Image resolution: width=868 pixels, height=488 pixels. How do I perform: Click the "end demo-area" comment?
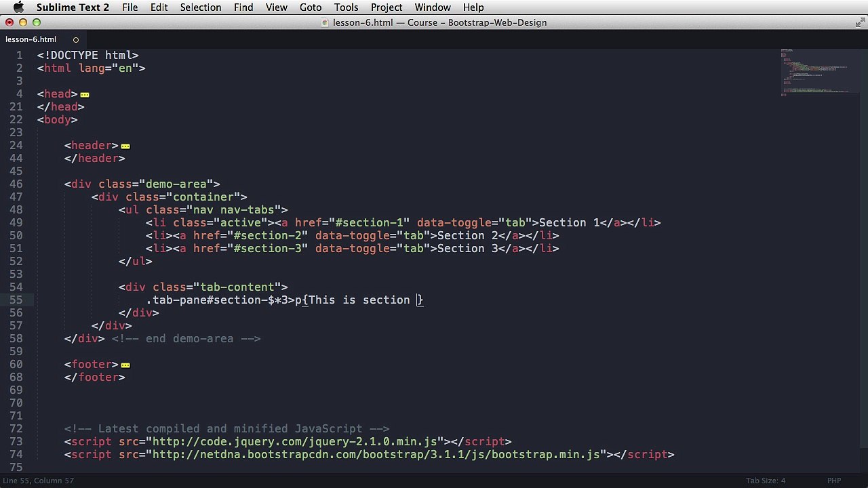(x=186, y=339)
